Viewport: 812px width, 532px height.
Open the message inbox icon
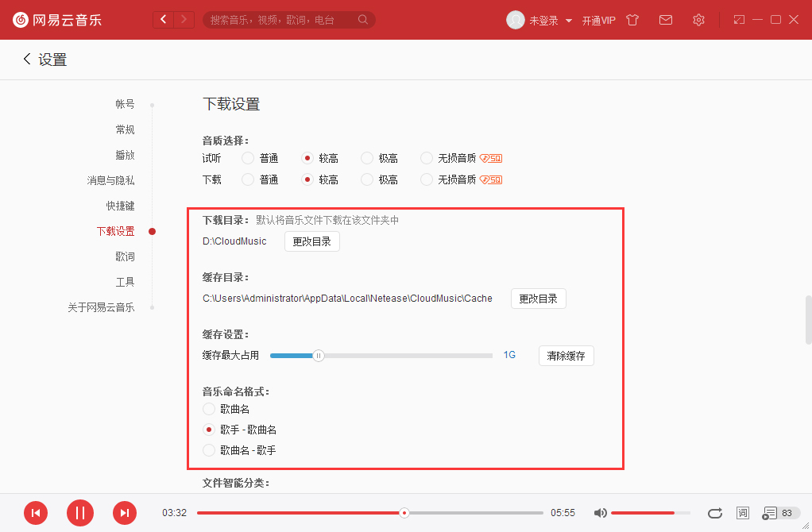666,20
